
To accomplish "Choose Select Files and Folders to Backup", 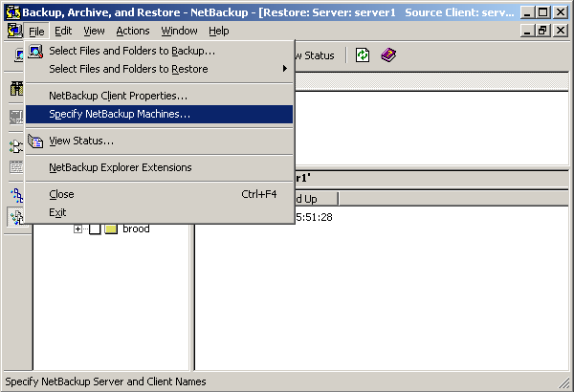I will click(x=159, y=51).
